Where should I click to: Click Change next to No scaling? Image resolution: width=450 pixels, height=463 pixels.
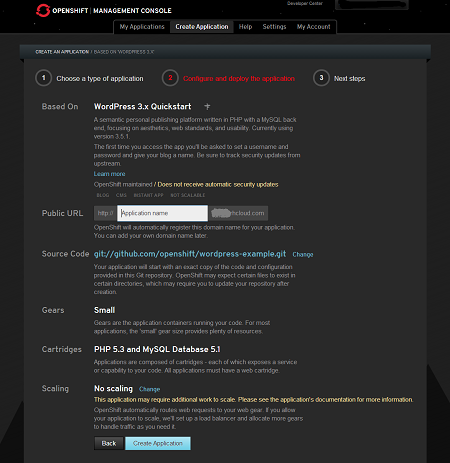point(149,389)
